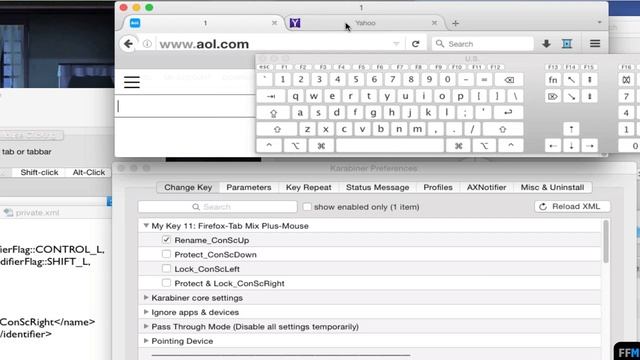
Task: Select the first browser tab titled 1
Action: point(204,23)
